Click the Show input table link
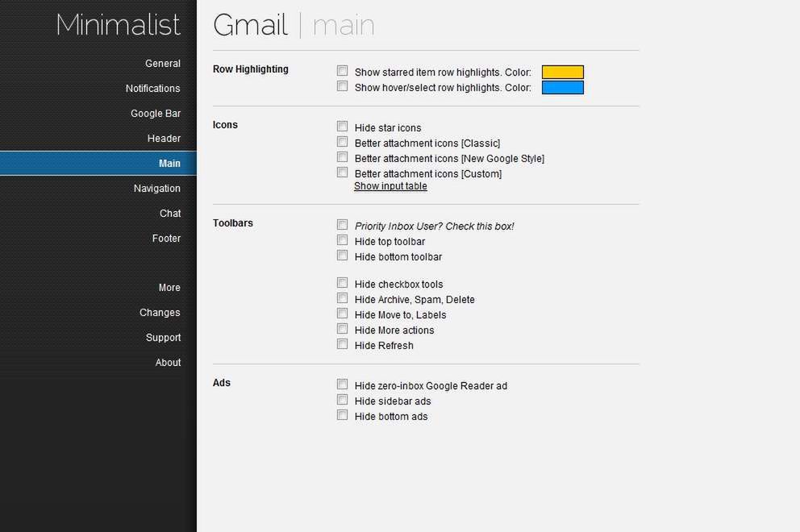Image resolution: width=800 pixels, height=532 pixels. (x=390, y=186)
